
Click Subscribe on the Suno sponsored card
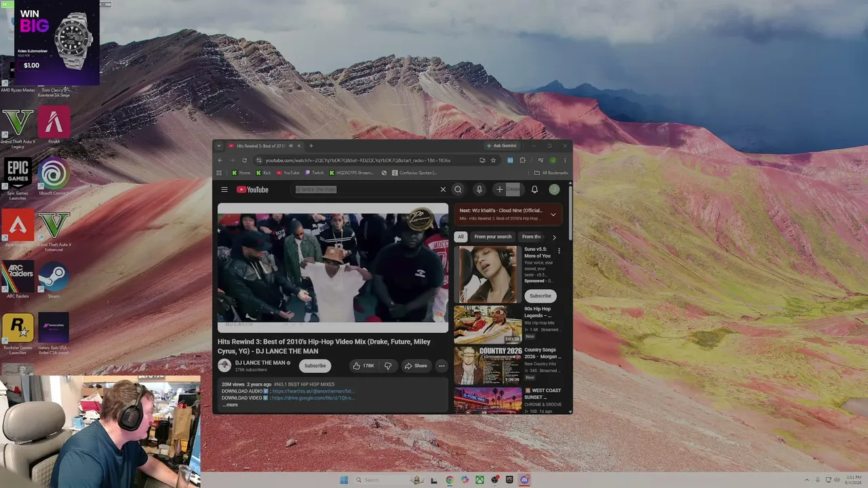tap(540, 296)
